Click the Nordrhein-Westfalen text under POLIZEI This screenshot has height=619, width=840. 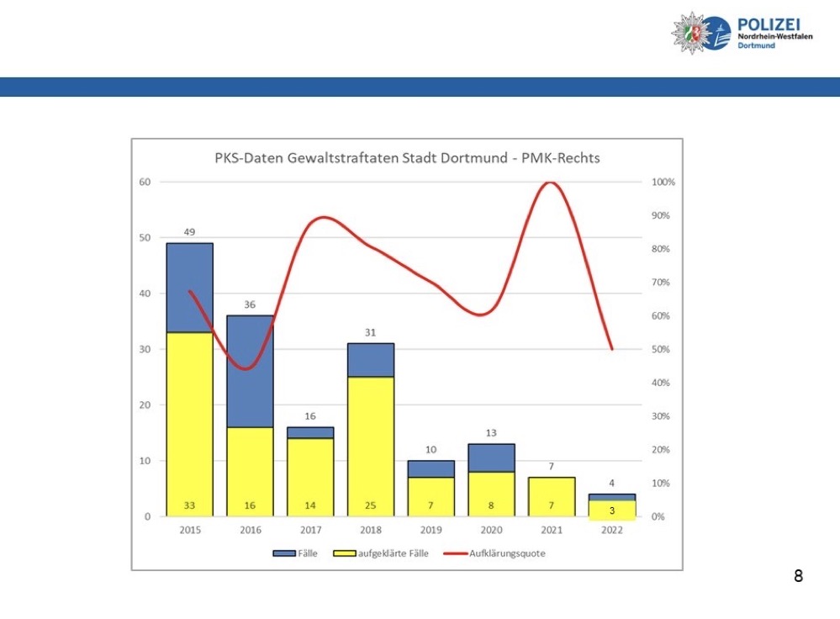click(775, 36)
